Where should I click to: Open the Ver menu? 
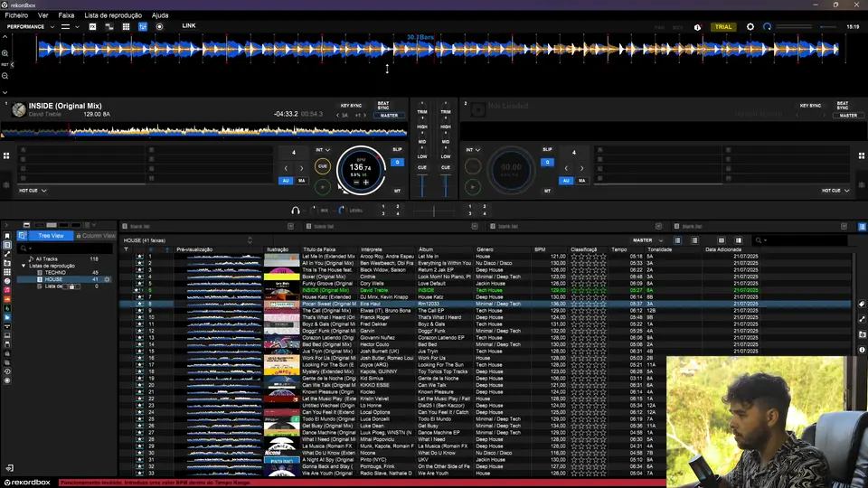42,15
